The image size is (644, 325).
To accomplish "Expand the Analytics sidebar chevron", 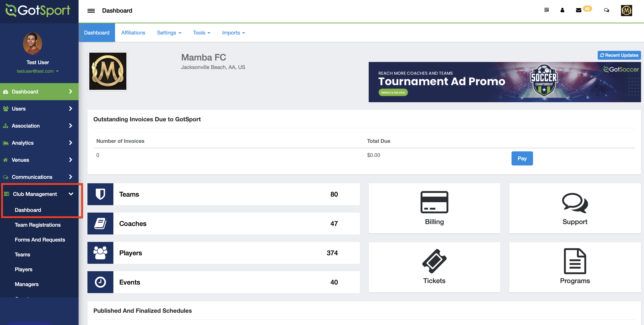I will click(x=71, y=142).
